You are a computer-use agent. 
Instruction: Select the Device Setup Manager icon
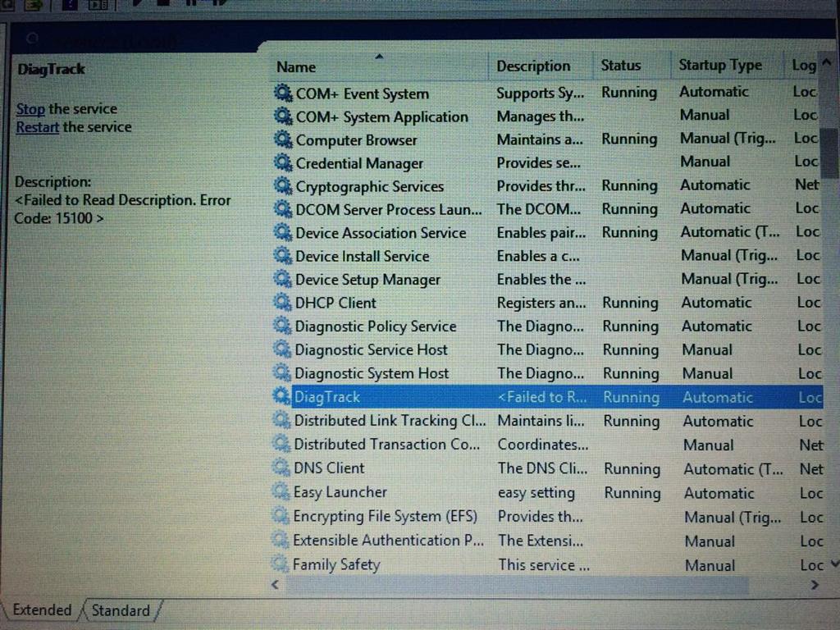[x=282, y=279]
